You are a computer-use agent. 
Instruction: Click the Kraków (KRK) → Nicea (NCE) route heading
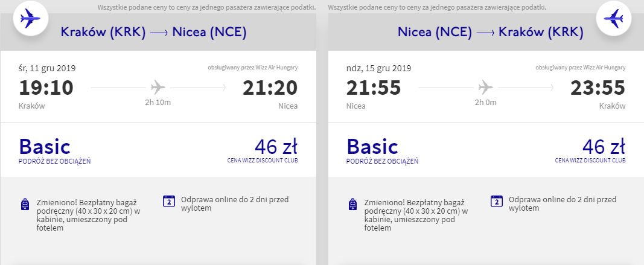[153, 33]
